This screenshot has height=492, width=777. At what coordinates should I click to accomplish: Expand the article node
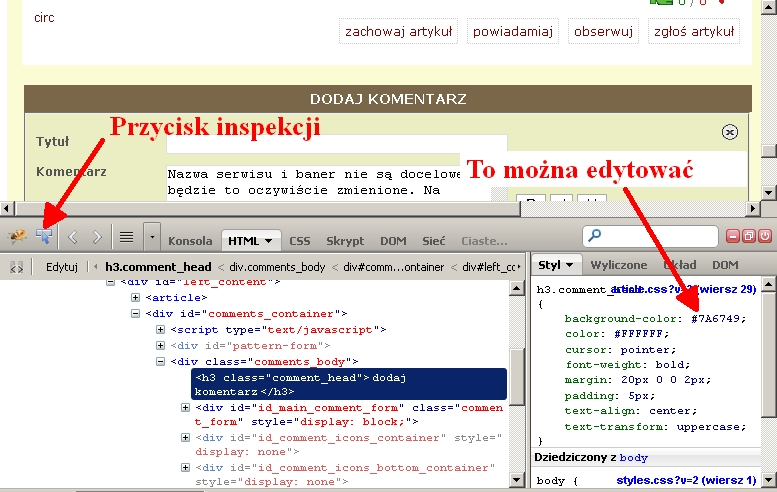coord(135,297)
